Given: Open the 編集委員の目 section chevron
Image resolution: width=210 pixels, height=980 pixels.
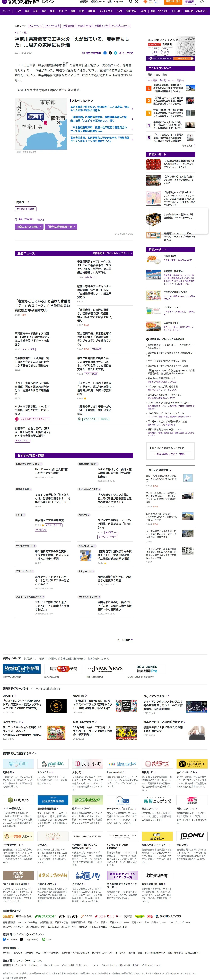Looking at the screenshot, I should point(31,489).
